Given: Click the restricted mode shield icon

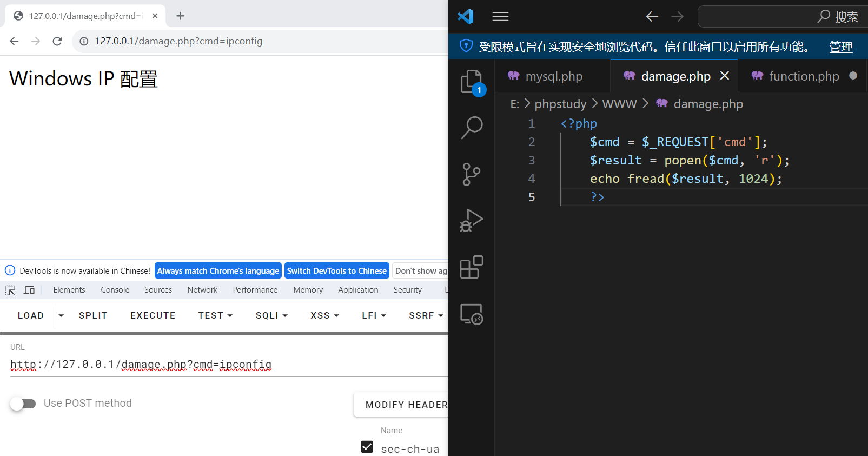Looking at the screenshot, I should pos(466,47).
